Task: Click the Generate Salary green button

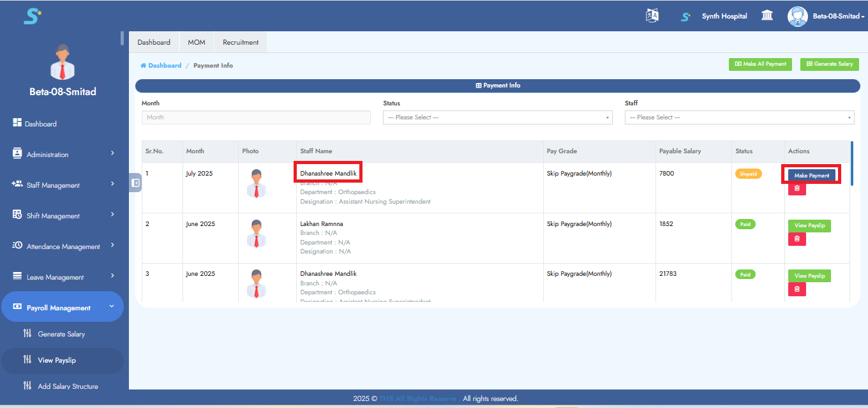Action: (x=829, y=64)
